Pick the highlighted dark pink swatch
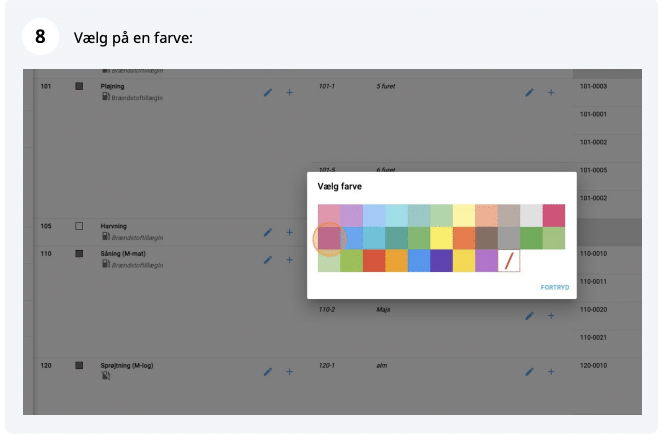 329,238
